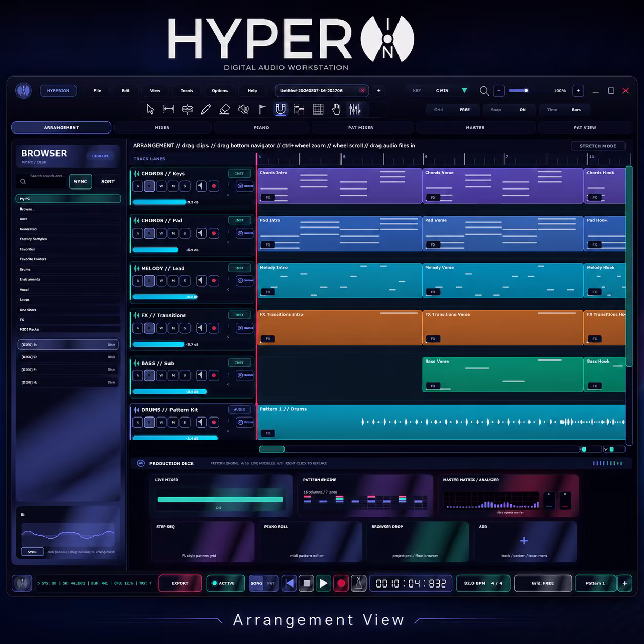
Task: Click the ADD plus tile in Production Deck
Action: (x=524, y=542)
